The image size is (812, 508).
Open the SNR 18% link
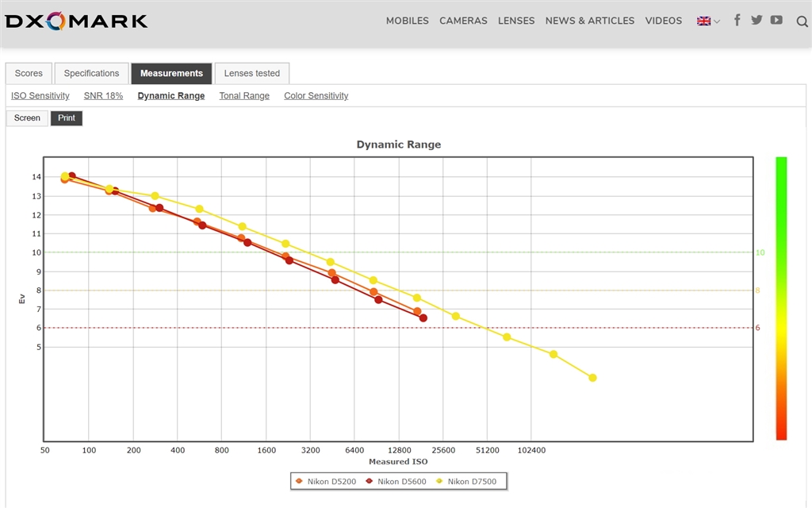[103, 96]
